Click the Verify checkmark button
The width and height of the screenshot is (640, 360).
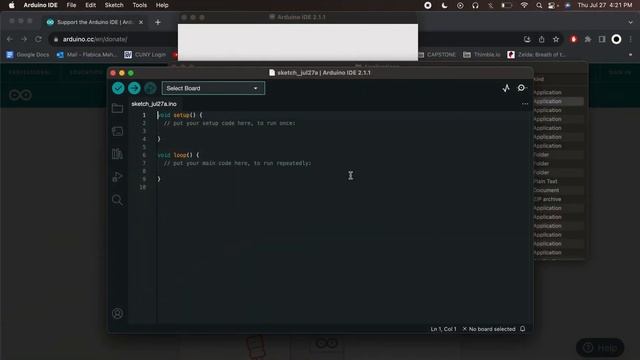pyautogui.click(x=118, y=88)
